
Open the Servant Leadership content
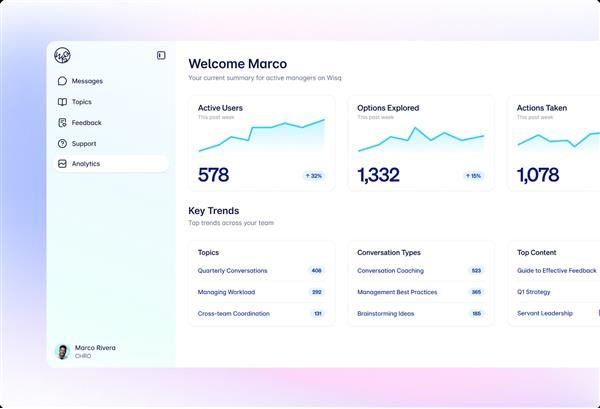(x=545, y=313)
